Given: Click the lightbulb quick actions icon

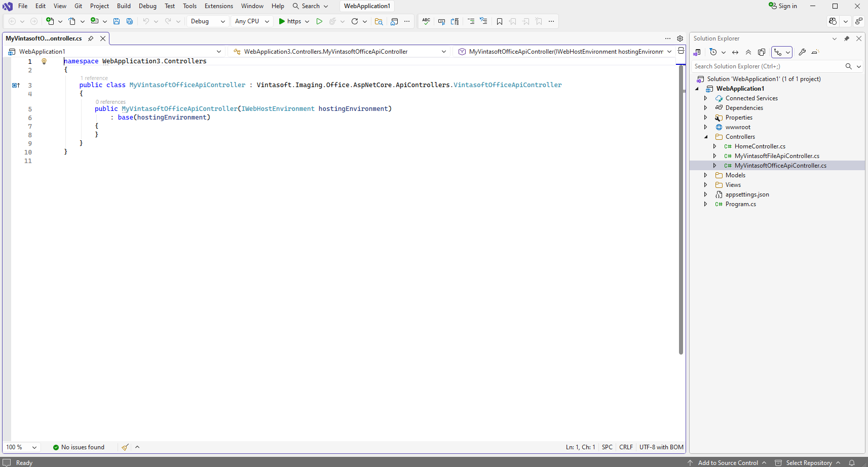Looking at the screenshot, I should (44, 61).
